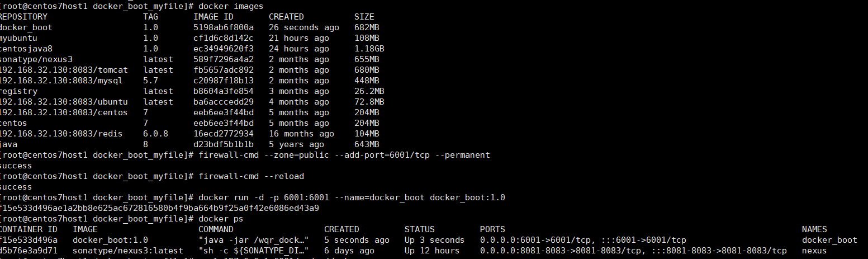
Task: Select image ID ba6acccedd29
Action: pos(224,102)
